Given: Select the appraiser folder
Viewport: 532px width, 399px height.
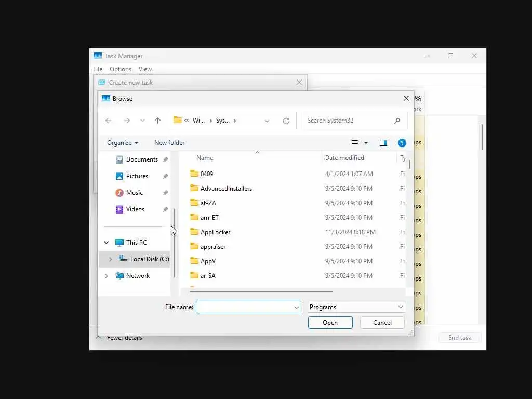Looking at the screenshot, I should coord(212,247).
